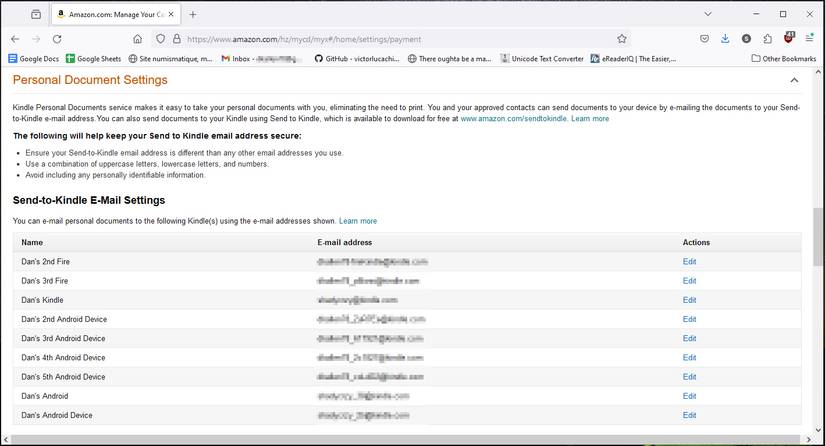Open the Google Sheets bookmark

point(93,59)
